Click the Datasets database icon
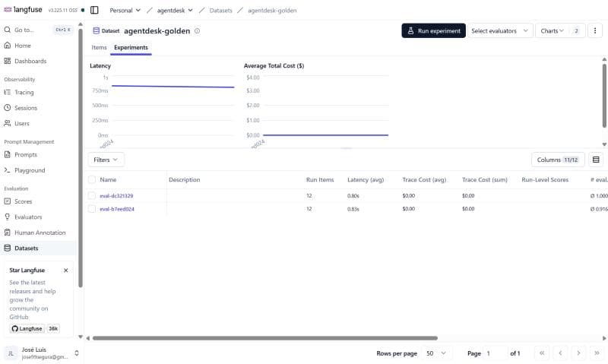 [8, 248]
